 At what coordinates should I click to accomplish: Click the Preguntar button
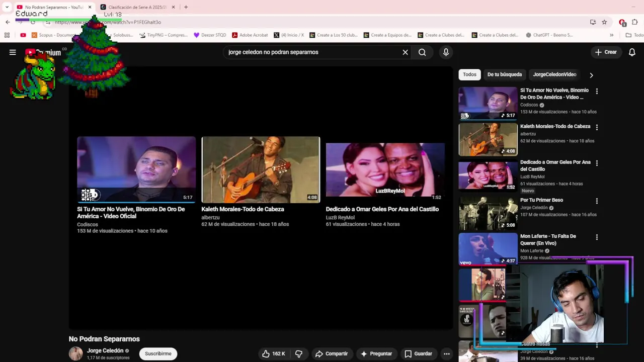click(x=376, y=353)
